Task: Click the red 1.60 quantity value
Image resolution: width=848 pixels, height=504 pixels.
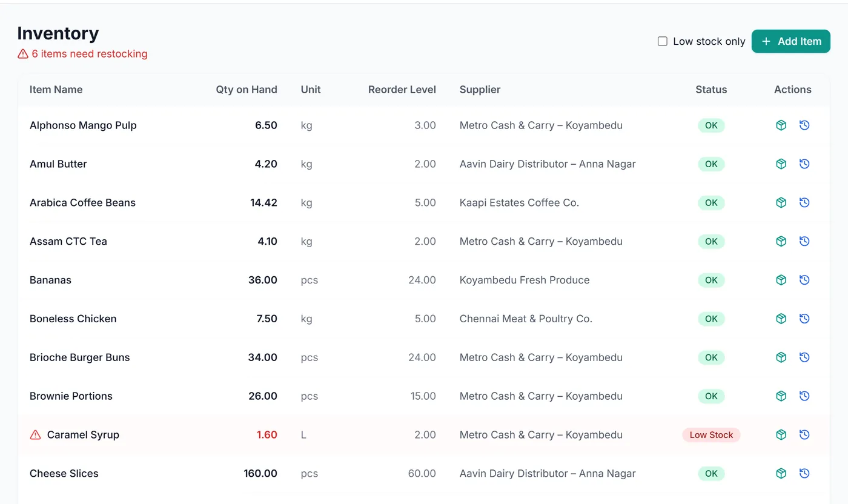Action: pyautogui.click(x=267, y=435)
